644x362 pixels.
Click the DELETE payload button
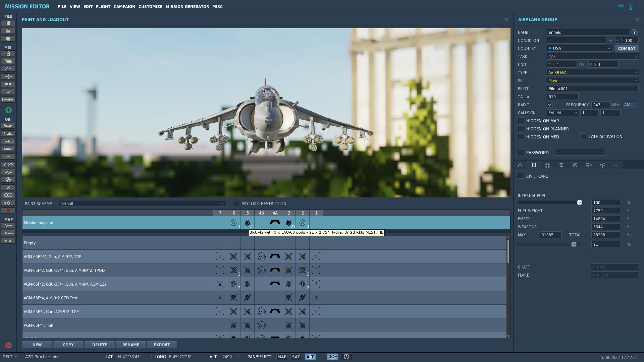(100, 345)
